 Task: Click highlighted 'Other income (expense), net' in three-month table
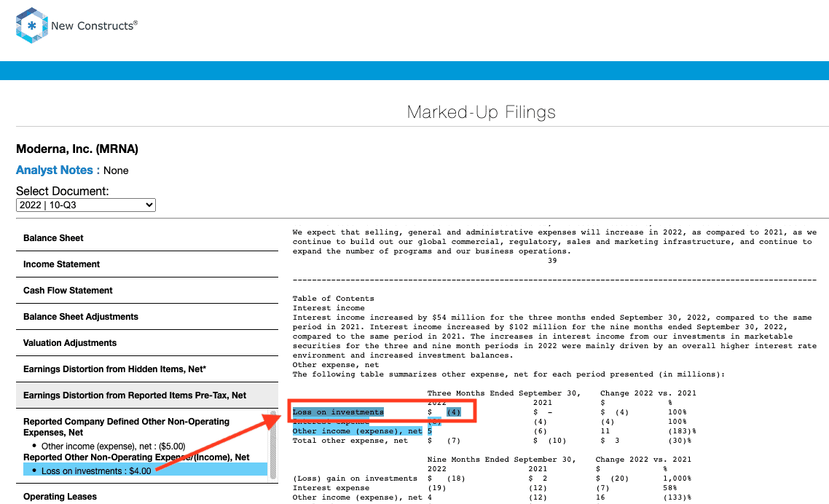coord(358,431)
